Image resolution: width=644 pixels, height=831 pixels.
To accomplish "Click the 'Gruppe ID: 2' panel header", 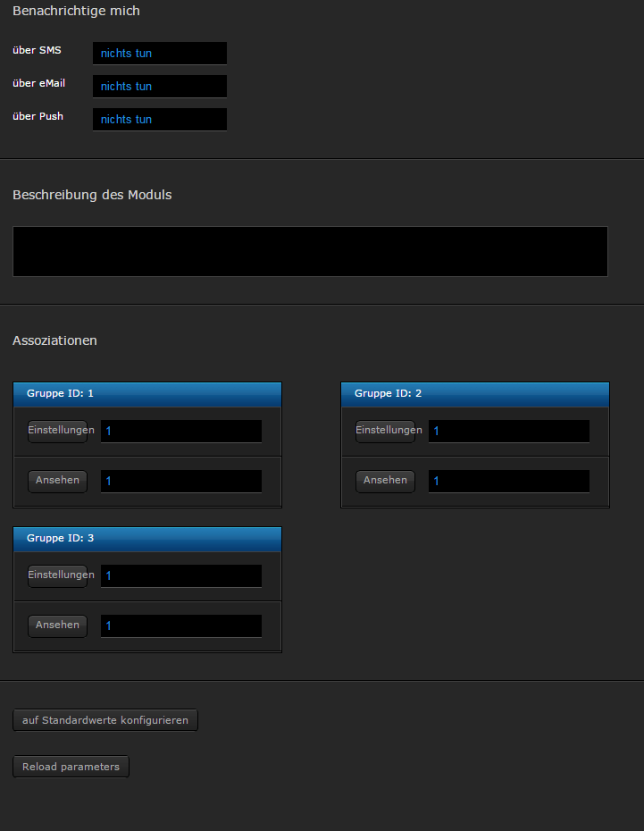I will 475,394.
